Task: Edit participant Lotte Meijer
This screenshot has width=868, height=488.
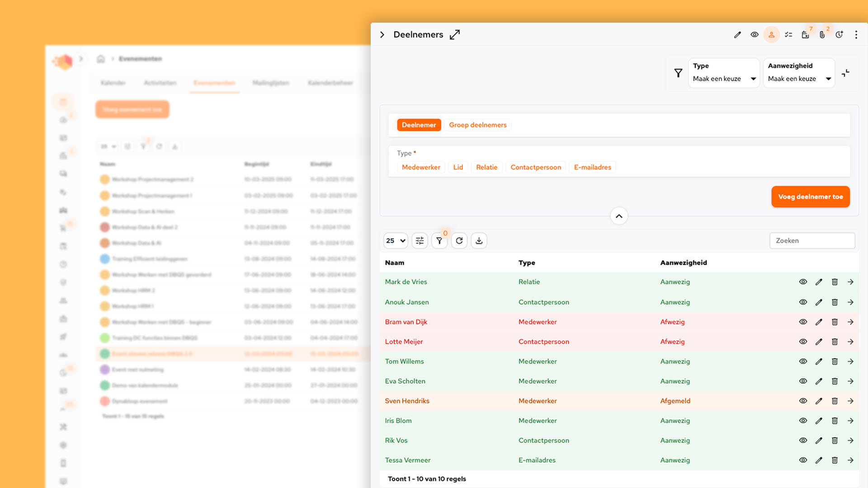Action: (819, 342)
